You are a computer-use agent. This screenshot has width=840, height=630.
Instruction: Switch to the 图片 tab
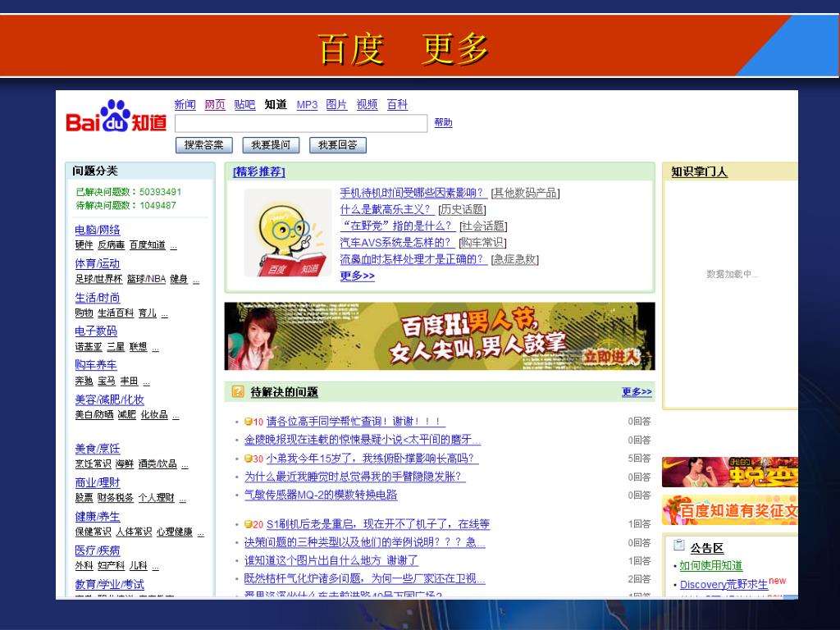pyautogui.click(x=336, y=104)
